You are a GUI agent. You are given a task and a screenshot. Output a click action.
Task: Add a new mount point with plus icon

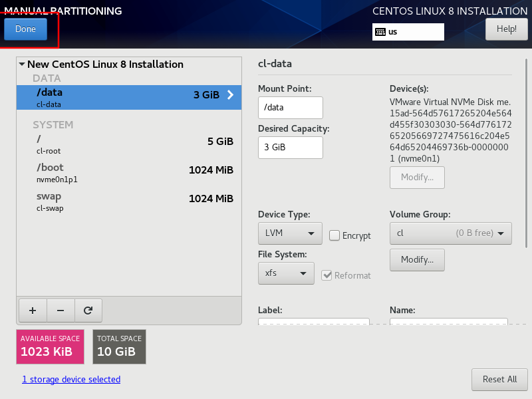pyautogui.click(x=33, y=311)
